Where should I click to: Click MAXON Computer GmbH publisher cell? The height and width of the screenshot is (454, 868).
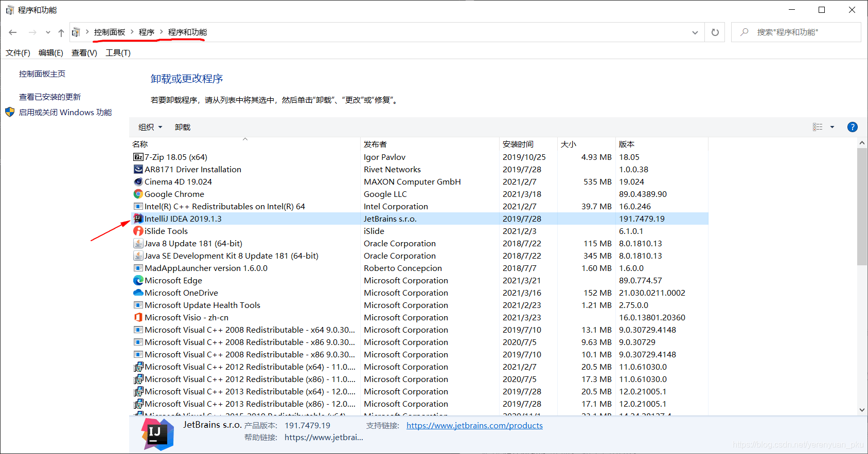(x=412, y=182)
